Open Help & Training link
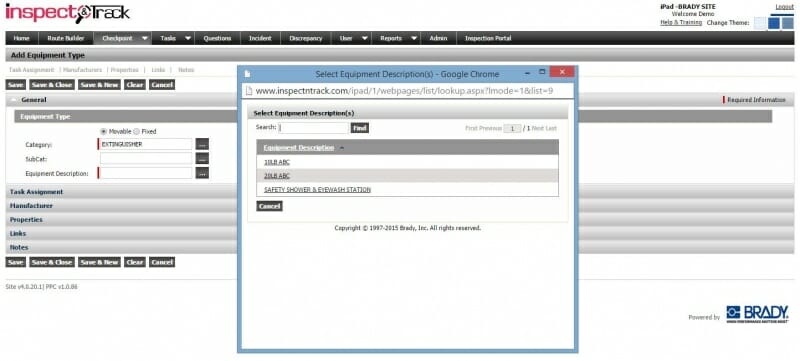The width and height of the screenshot is (800, 361). pos(681,22)
